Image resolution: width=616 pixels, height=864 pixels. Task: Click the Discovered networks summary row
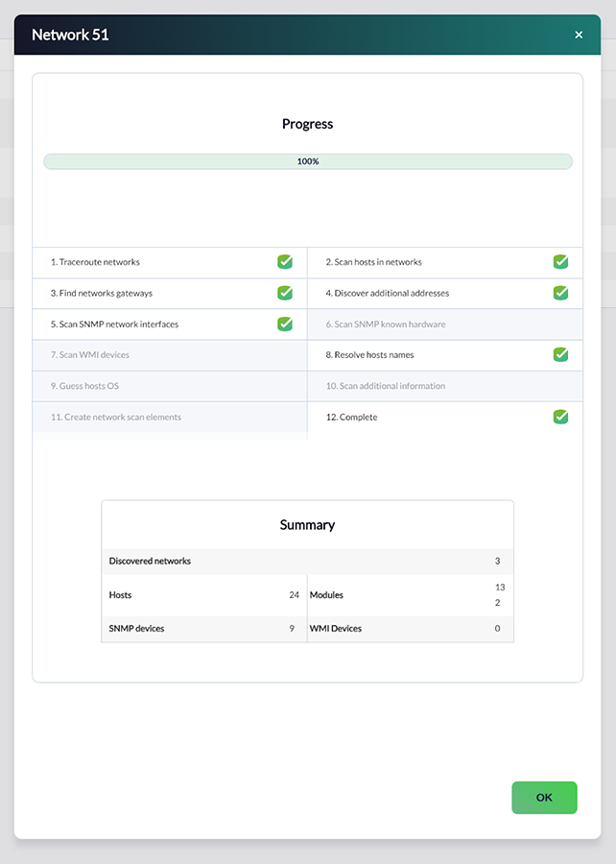[x=307, y=561]
